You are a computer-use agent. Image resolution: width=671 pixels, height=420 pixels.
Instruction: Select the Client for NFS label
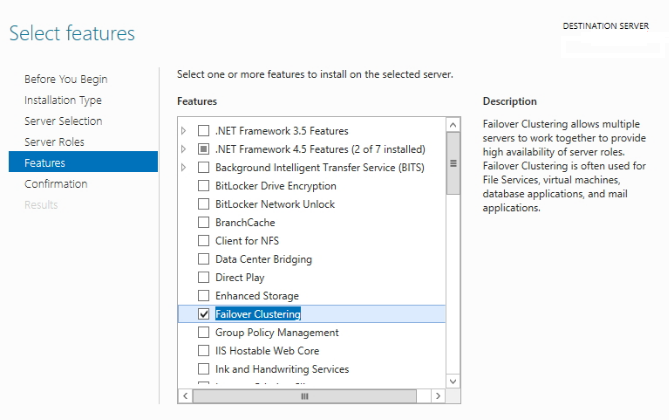[247, 241]
